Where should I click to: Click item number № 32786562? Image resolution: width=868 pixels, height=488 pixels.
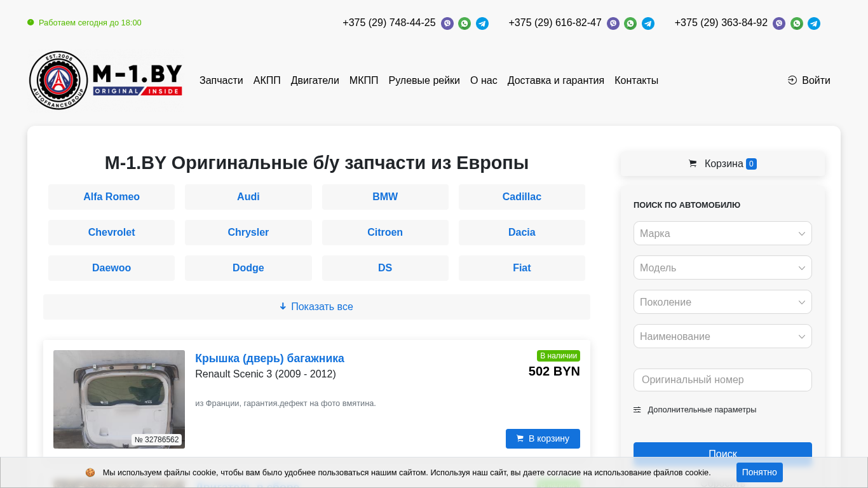click(x=157, y=440)
